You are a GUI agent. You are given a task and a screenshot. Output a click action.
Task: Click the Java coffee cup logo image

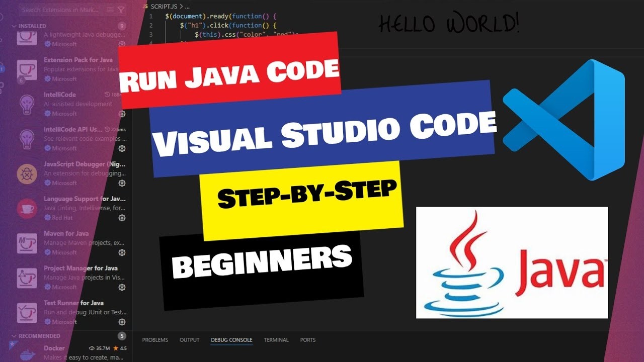[x=512, y=262]
